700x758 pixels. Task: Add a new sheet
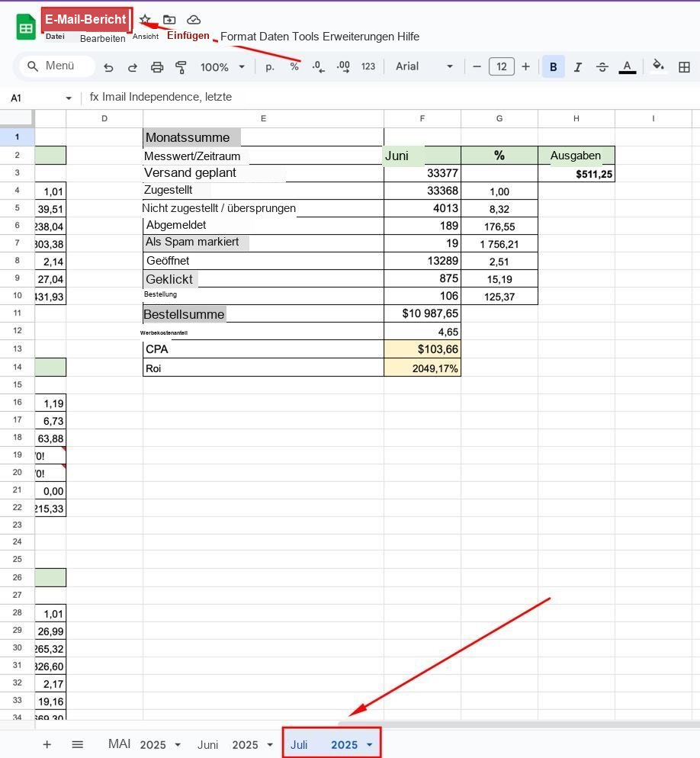pyautogui.click(x=47, y=744)
